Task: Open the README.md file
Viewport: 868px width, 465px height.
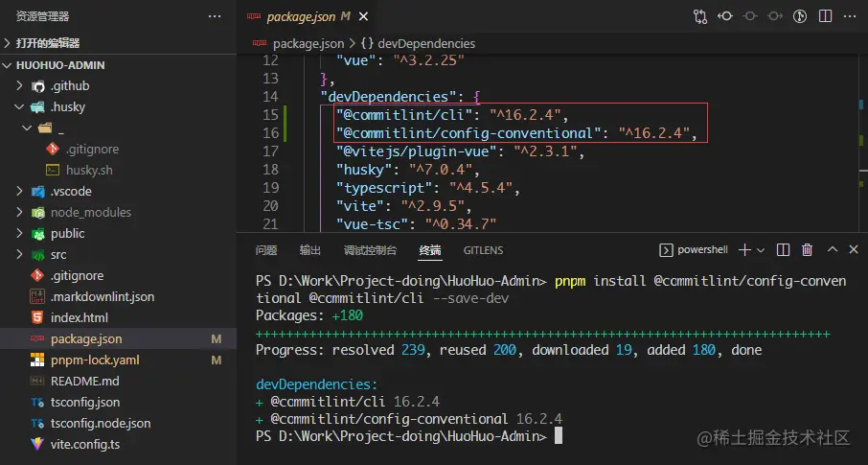Action: [84, 381]
